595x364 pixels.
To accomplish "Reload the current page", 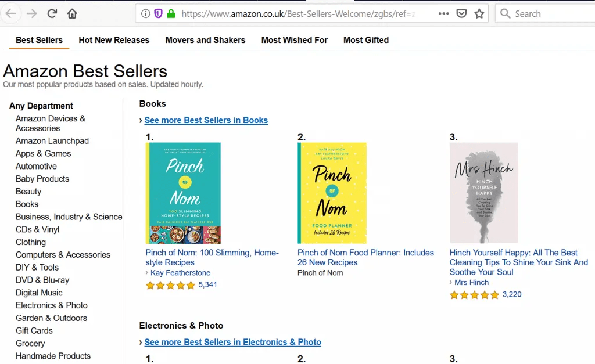I will pyautogui.click(x=52, y=13).
